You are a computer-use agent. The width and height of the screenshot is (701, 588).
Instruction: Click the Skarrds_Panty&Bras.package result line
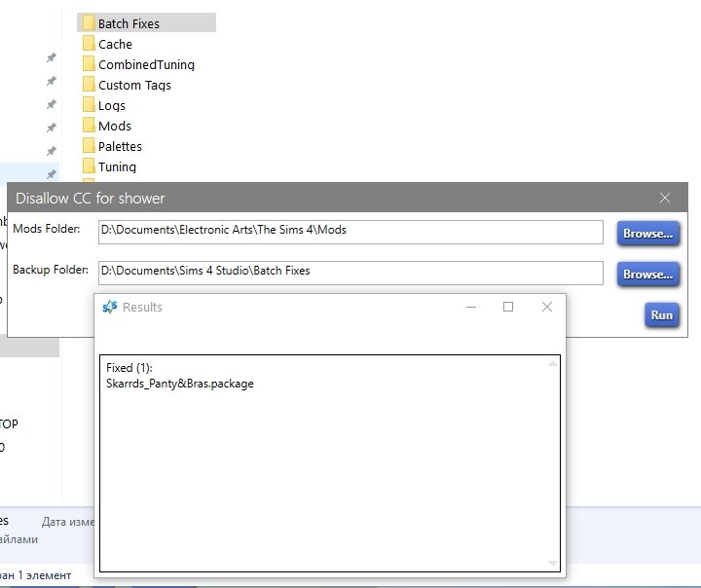(x=180, y=384)
